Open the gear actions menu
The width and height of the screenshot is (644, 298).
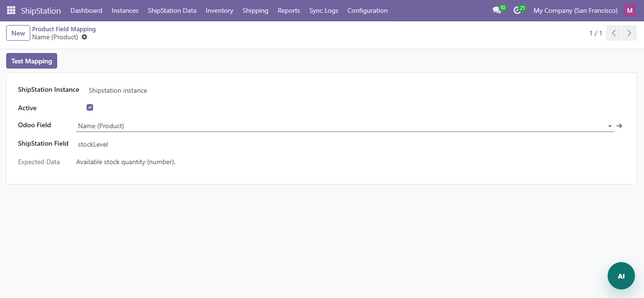[85, 37]
